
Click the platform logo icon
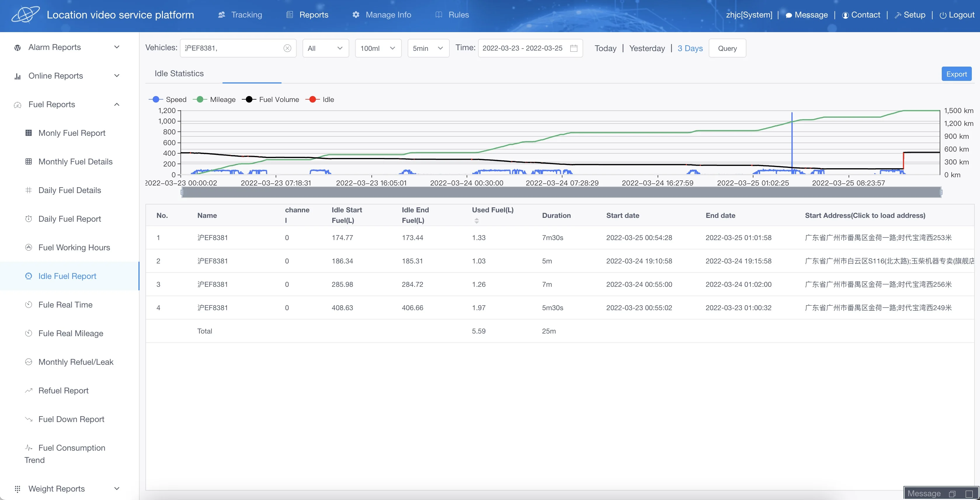click(25, 15)
